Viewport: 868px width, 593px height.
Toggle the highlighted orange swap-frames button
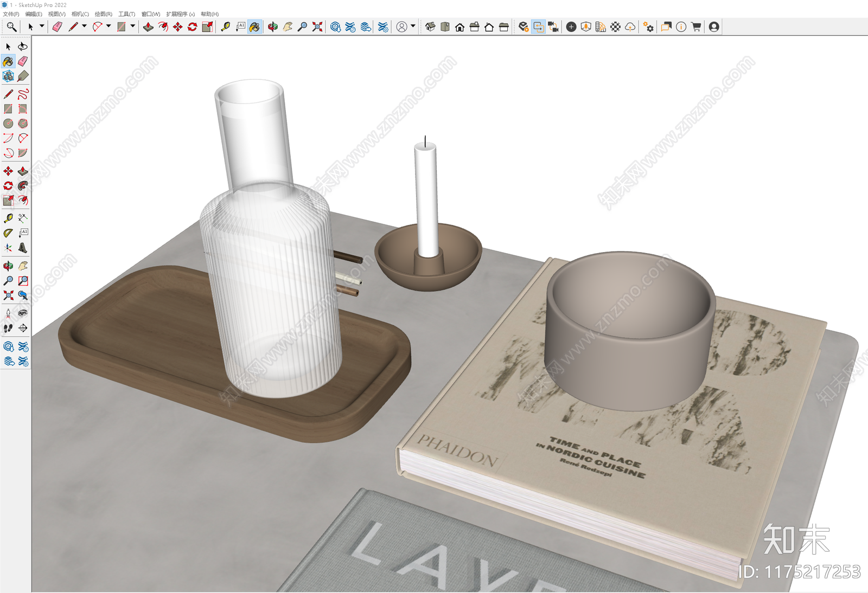(x=539, y=27)
